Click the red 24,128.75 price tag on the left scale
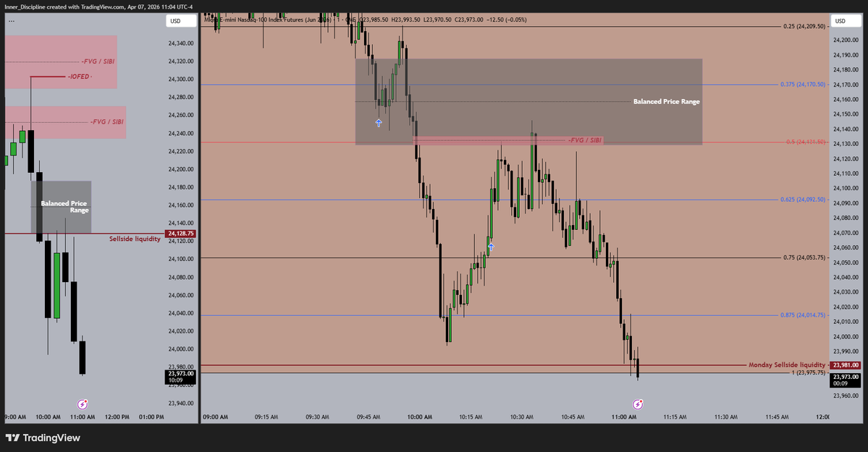 click(x=179, y=234)
